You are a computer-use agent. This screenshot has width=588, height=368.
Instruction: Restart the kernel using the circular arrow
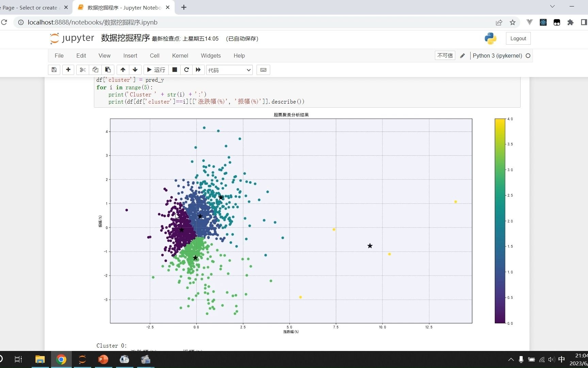coord(186,70)
